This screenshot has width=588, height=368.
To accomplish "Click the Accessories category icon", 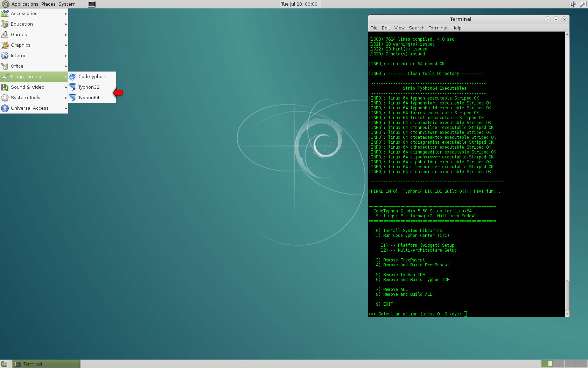I will click(5, 14).
